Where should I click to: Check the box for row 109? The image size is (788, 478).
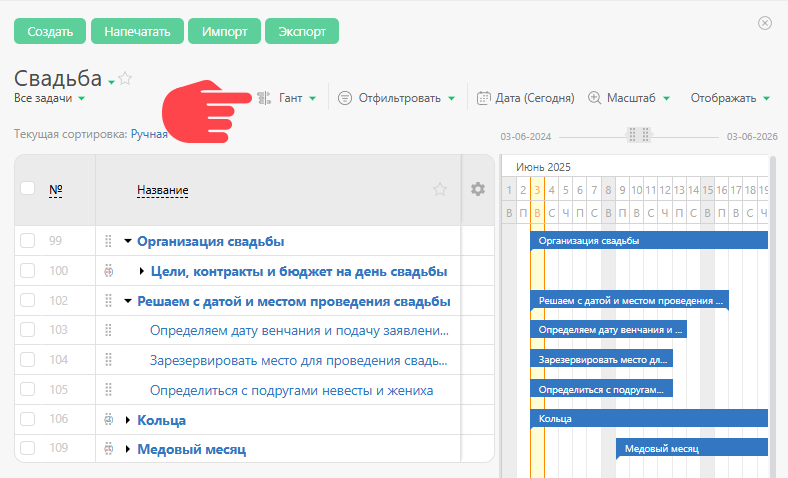[27, 448]
